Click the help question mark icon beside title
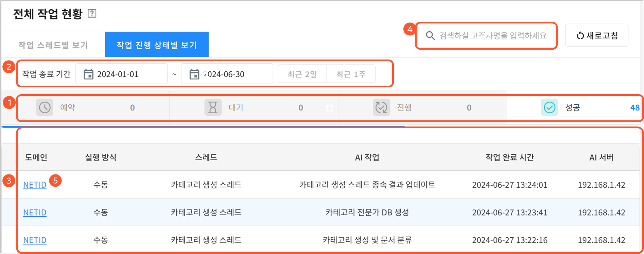The width and height of the screenshot is (644, 254). [x=92, y=14]
